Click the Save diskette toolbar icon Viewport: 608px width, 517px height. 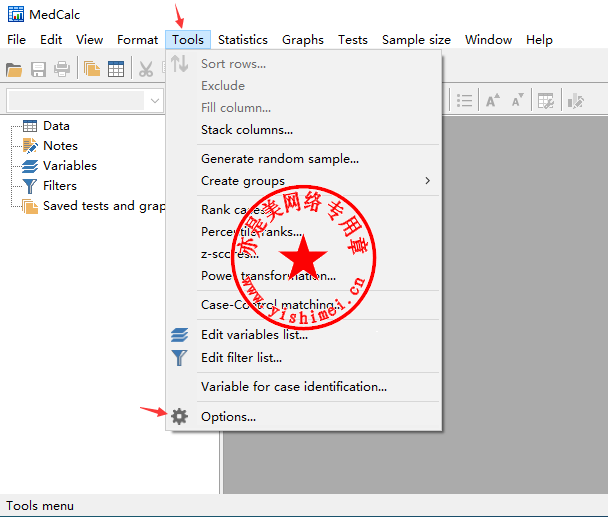(38, 69)
